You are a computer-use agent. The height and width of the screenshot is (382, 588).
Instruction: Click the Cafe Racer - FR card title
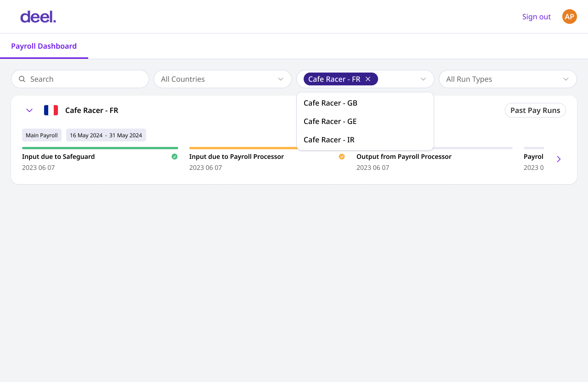tap(92, 110)
